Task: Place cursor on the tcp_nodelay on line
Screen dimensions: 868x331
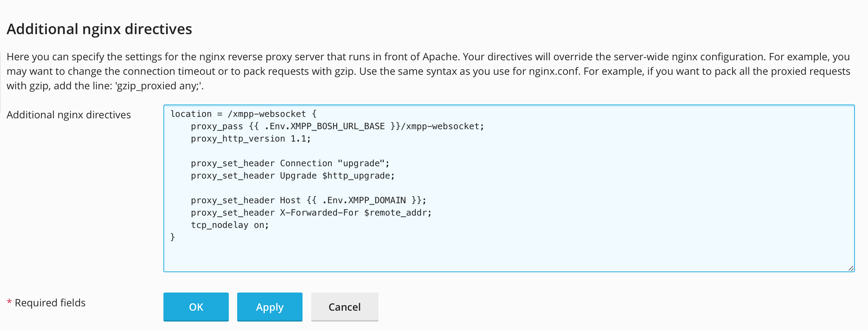Action: 230,225
